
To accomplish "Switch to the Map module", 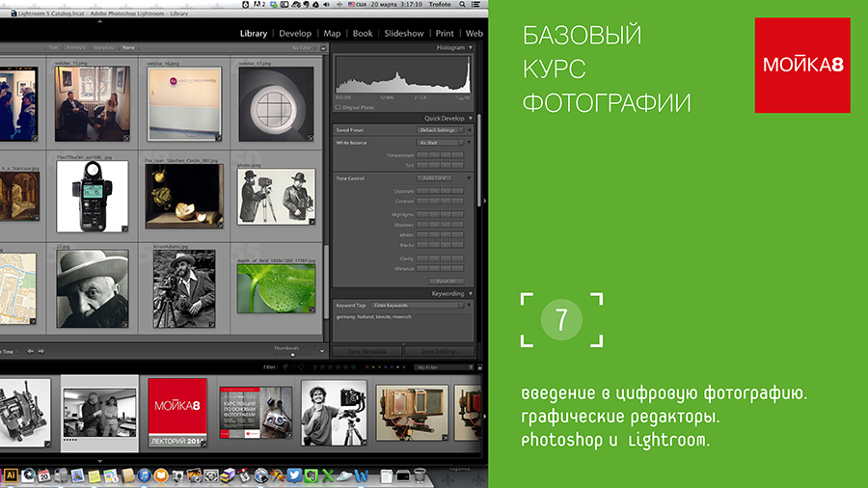I will point(332,33).
